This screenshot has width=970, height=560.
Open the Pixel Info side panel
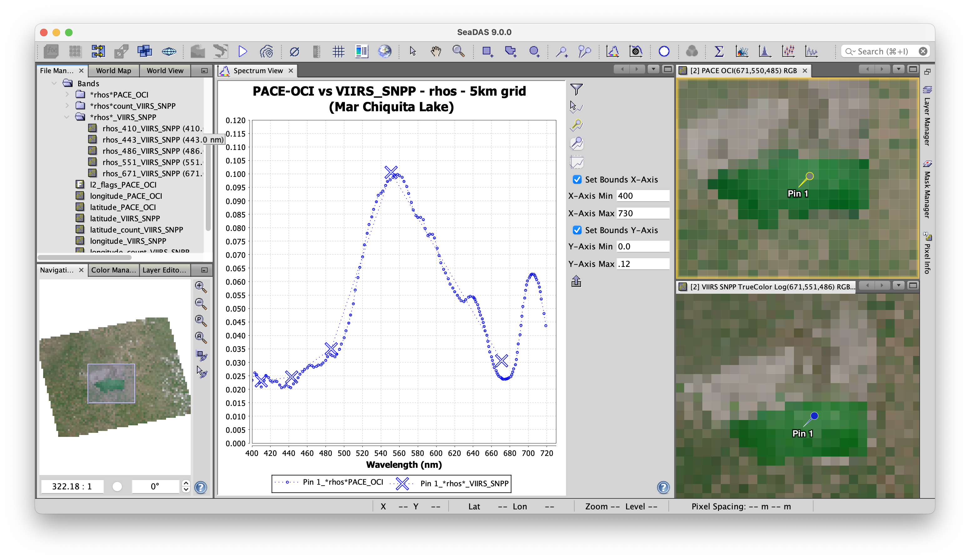tap(927, 253)
